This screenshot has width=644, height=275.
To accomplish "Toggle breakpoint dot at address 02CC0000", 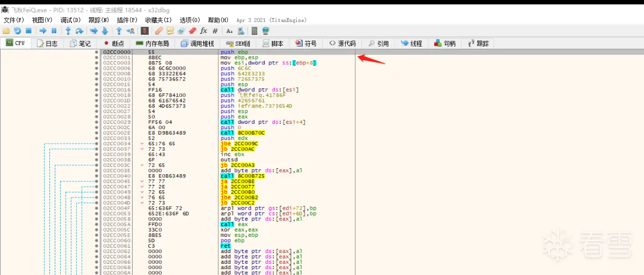I will click(x=97, y=52).
